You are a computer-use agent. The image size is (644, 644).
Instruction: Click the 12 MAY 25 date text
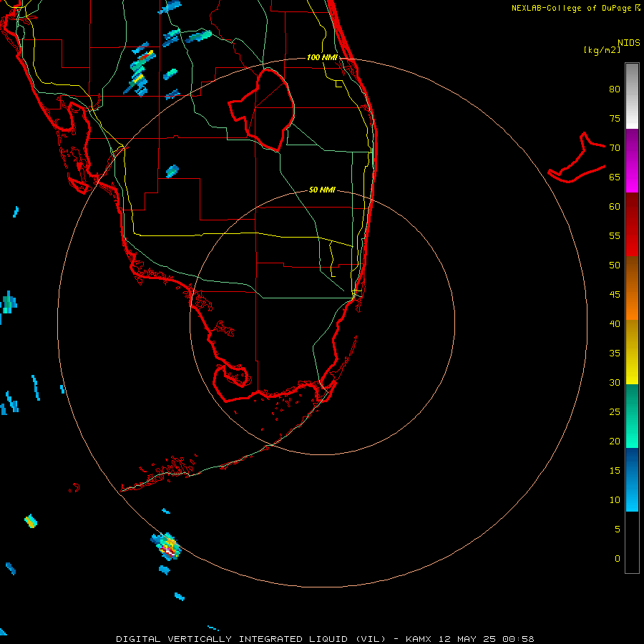(466, 639)
